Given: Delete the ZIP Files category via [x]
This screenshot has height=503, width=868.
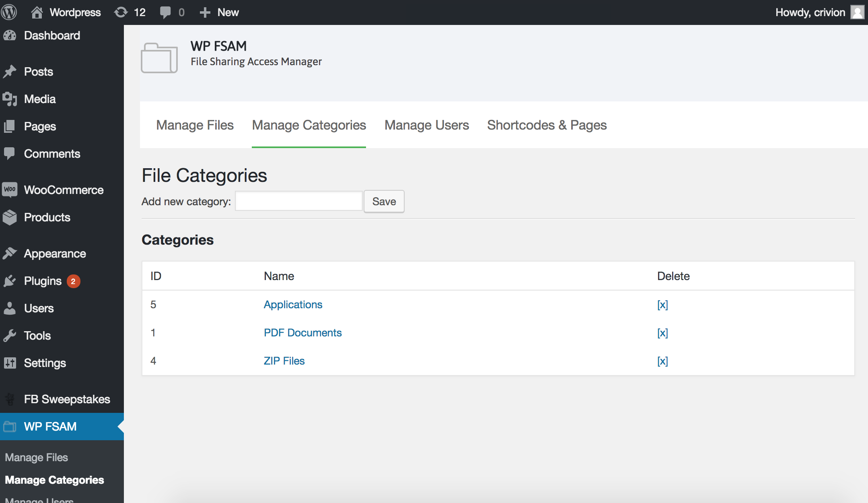Looking at the screenshot, I should click(x=662, y=361).
